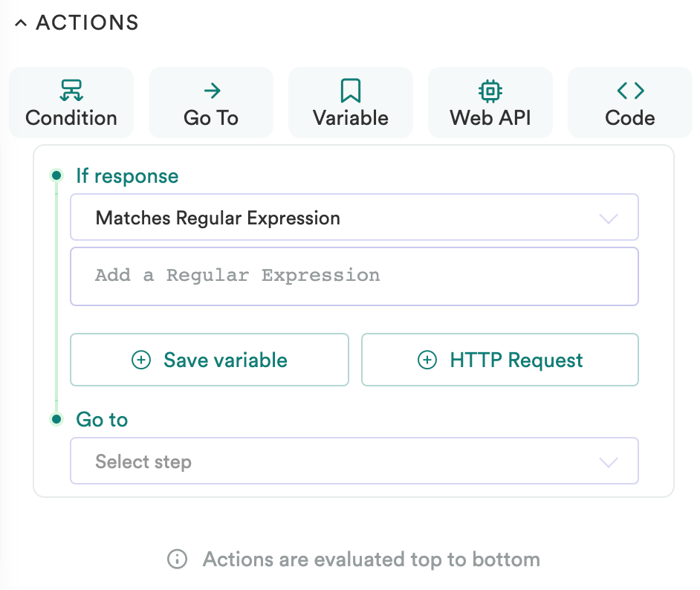Screen dimensions: 700x590
Task: Select the Web API chip icon
Action: [490, 91]
